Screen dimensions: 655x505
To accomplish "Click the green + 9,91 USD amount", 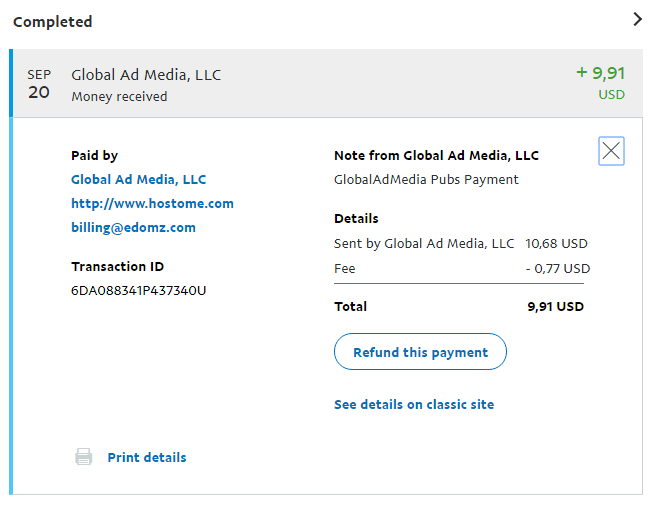I will coord(600,73).
